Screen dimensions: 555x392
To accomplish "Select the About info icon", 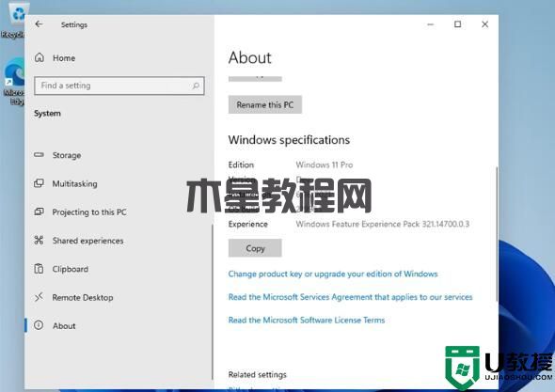I will click(39, 325).
